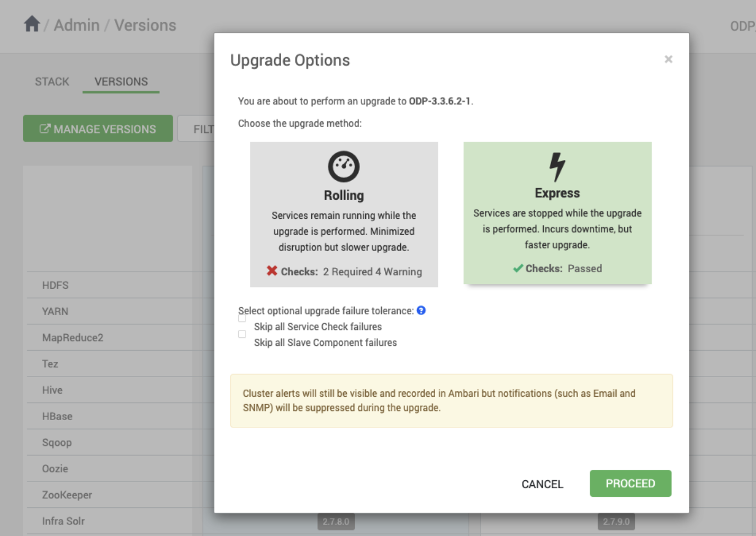Click the Hive service row
756x536 pixels.
point(110,390)
